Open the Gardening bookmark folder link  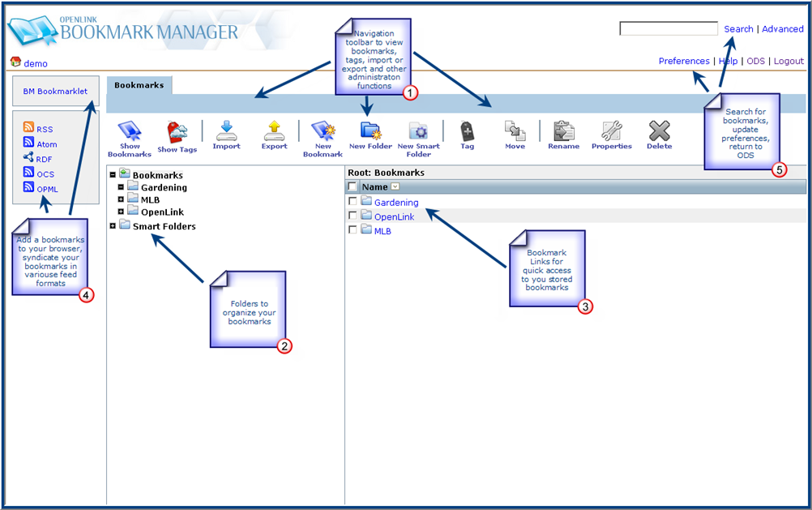coord(396,203)
